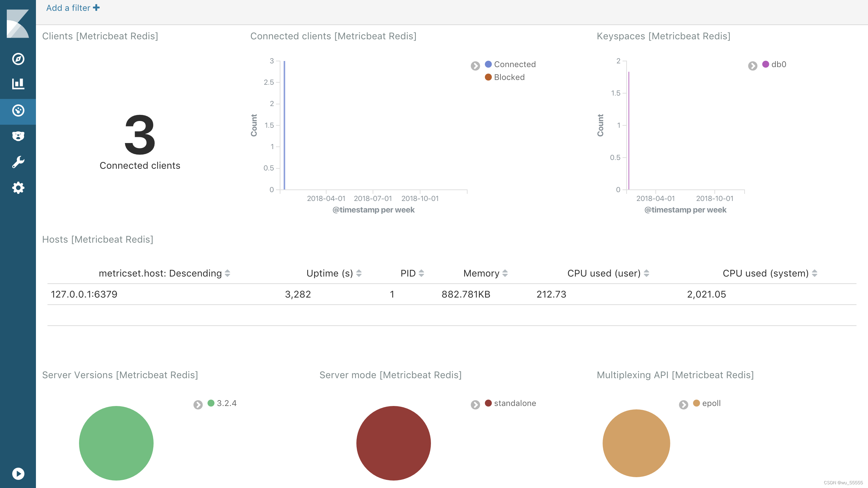Collapse Keyspaces chart legend arrow
868x488 pixels.
pyautogui.click(x=752, y=66)
